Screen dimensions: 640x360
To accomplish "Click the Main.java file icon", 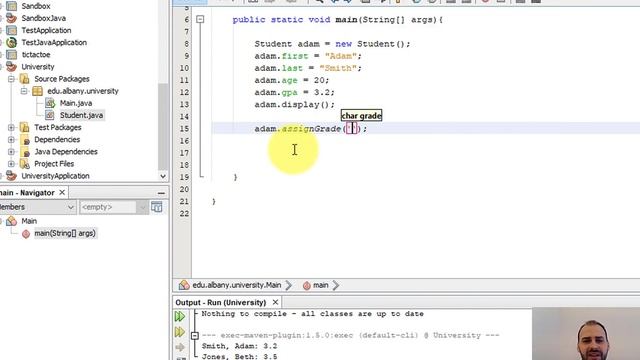I will pos(50,103).
